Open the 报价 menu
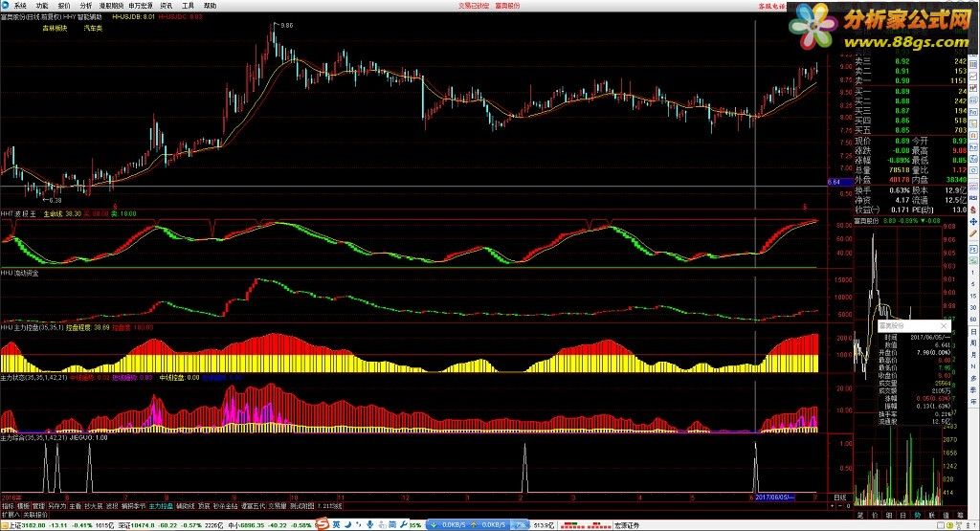 coord(64,6)
